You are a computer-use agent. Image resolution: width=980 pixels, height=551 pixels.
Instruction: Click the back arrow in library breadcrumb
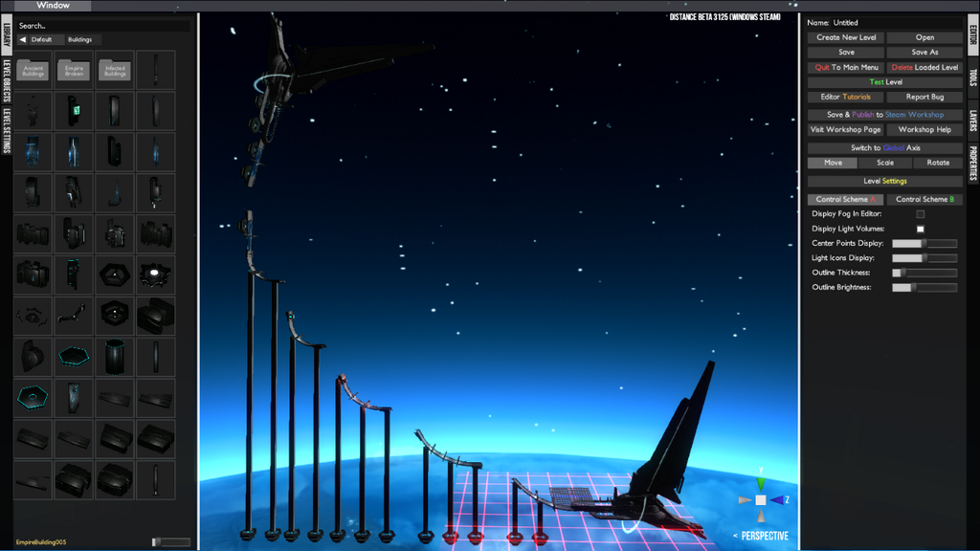tap(23, 40)
